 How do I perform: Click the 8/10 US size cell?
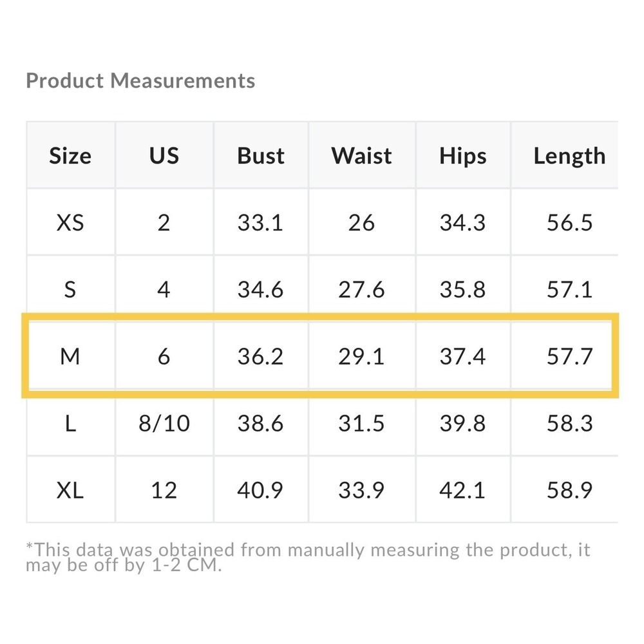pos(164,423)
